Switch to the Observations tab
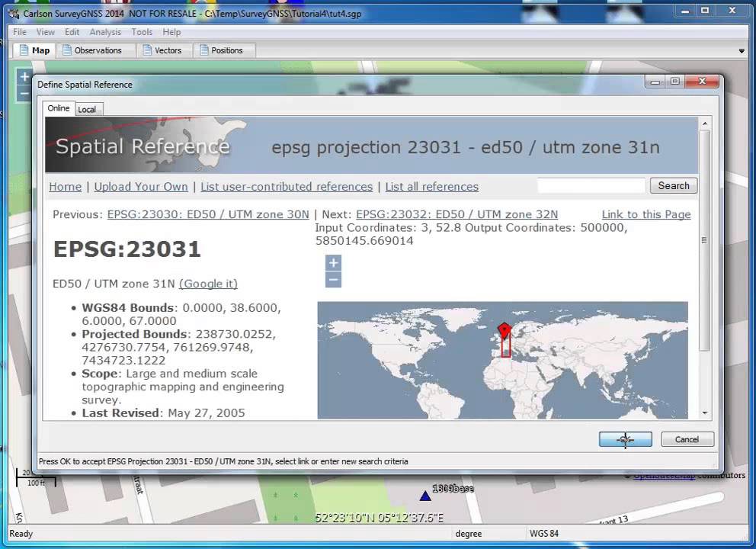The height and width of the screenshot is (549, 756). [95, 50]
